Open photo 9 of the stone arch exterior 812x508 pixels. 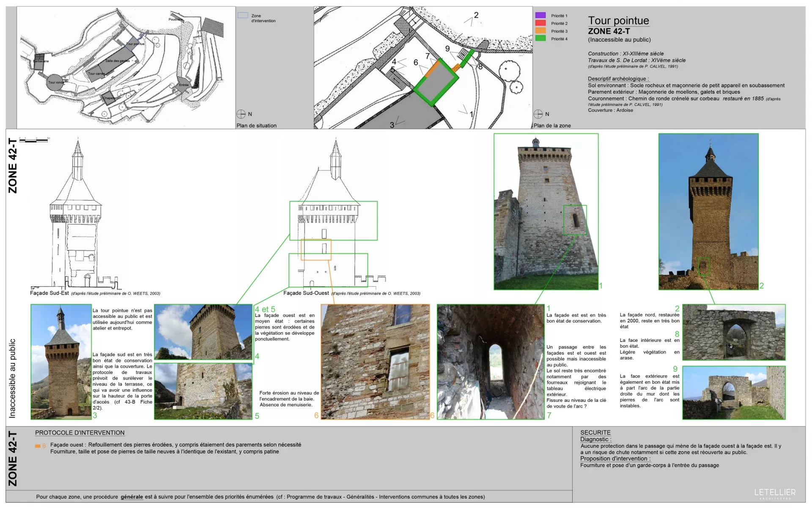click(x=734, y=393)
